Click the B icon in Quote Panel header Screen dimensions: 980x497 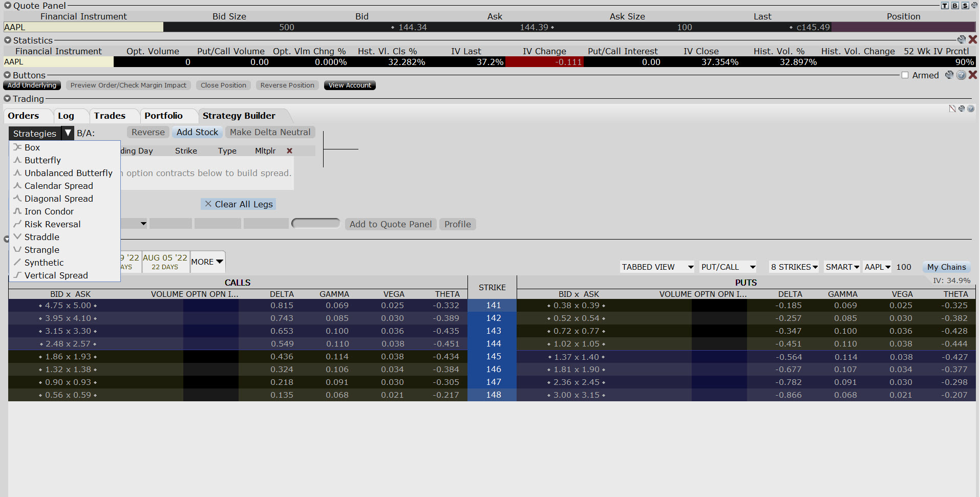955,6
